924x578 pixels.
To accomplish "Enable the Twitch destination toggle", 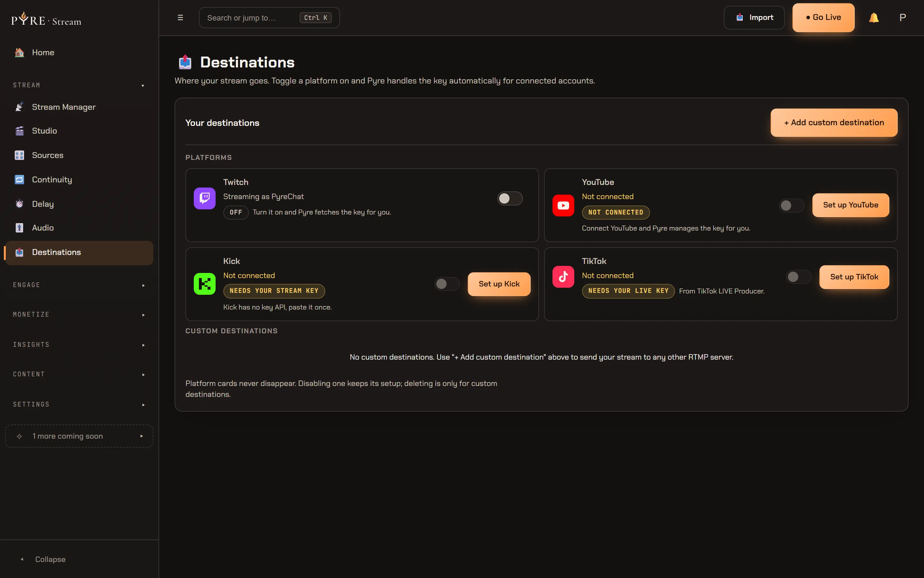I will 510,198.
